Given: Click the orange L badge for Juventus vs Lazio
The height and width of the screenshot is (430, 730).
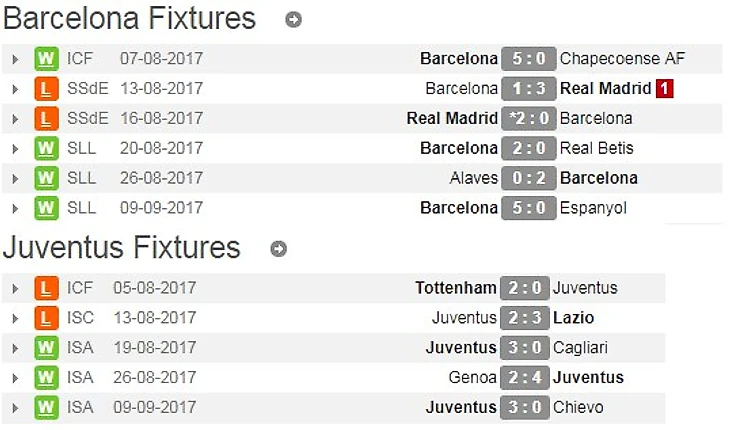Looking at the screenshot, I should point(46,317).
